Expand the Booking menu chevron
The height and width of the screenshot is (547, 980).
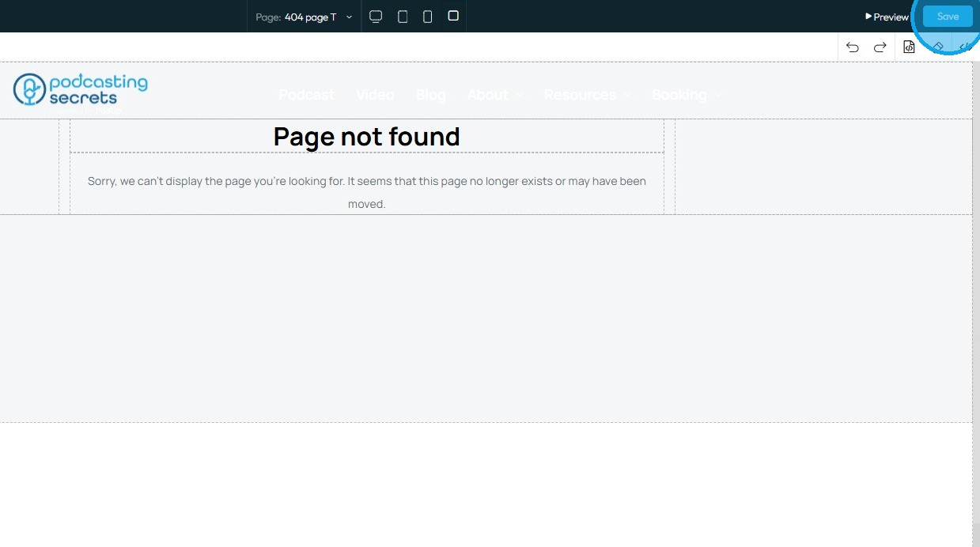pyautogui.click(x=717, y=95)
